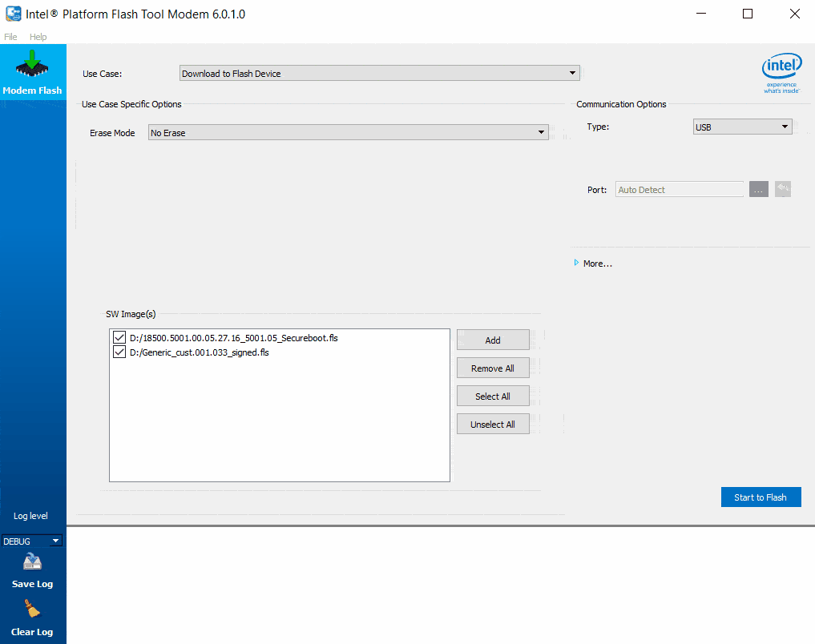Click the port browse ellipsis button

(758, 189)
